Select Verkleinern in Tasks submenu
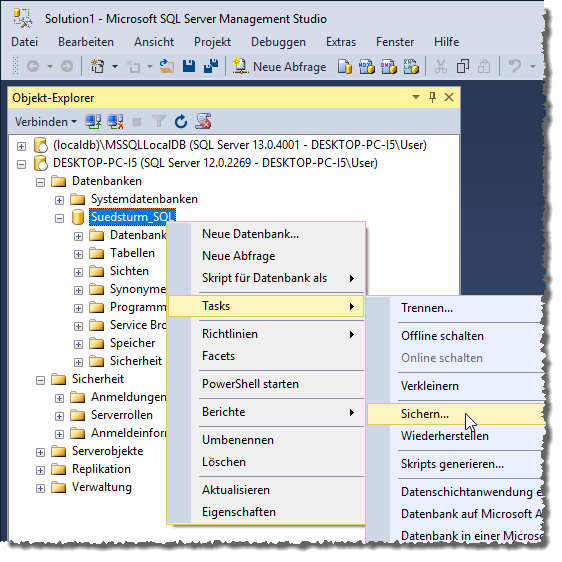The image size is (562, 562). (456, 386)
